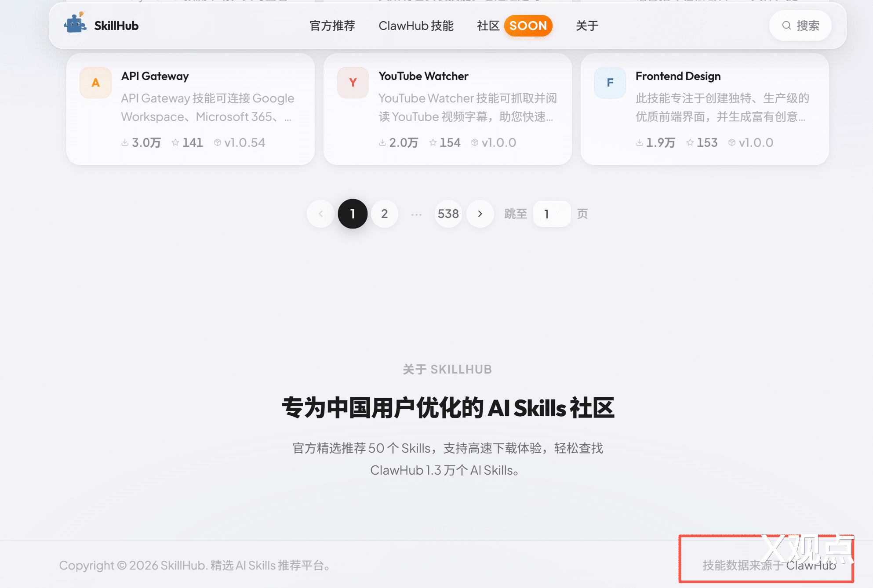This screenshot has width=873, height=588.
Task: Open the 关于 nav item
Action: [x=587, y=25]
